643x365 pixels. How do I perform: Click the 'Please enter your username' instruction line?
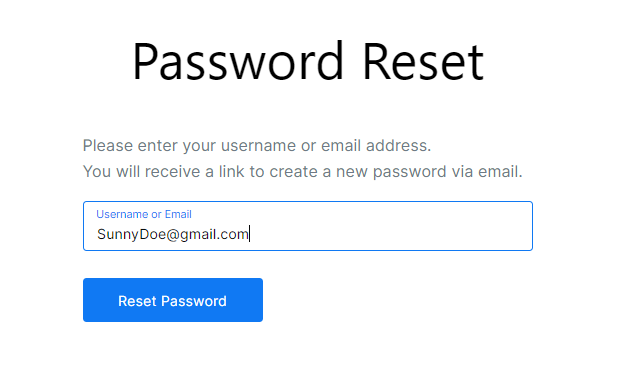257,146
